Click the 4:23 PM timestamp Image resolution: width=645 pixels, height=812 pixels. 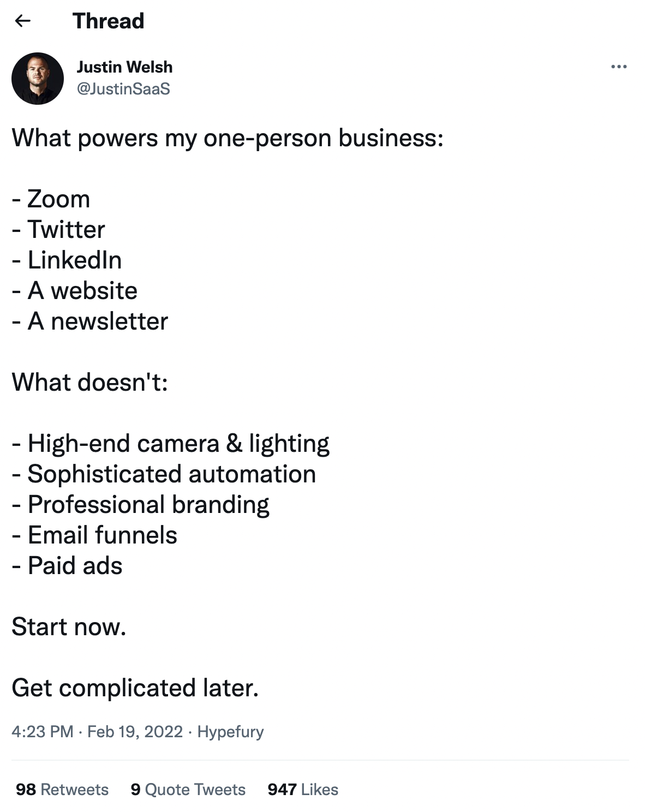click(43, 731)
